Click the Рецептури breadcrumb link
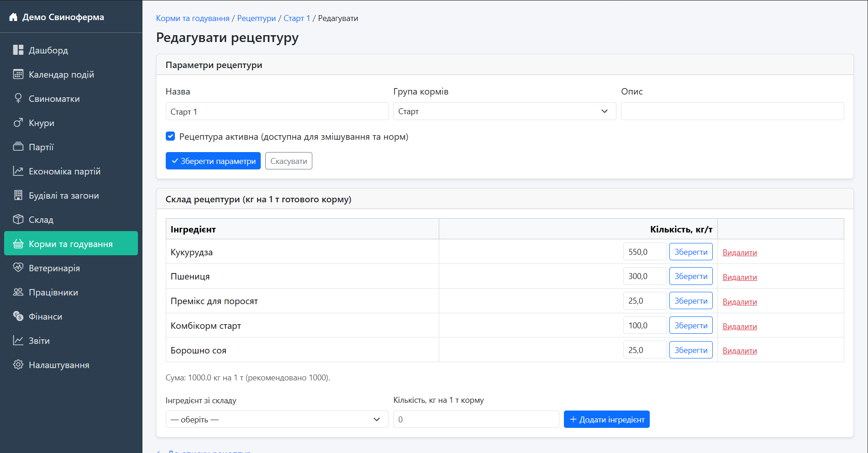 click(256, 18)
